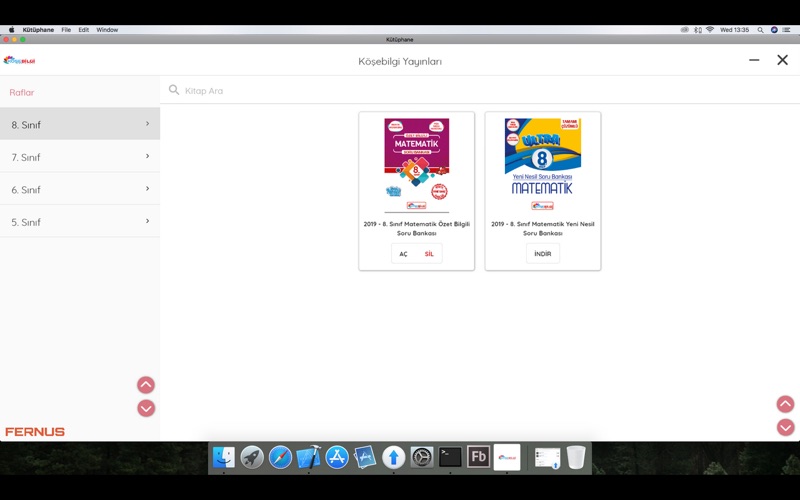Click the Köşebilgi Kütüphane app in Dock
Image resolution: width=800 pixels, height=500 pixels.
[507, 457]
